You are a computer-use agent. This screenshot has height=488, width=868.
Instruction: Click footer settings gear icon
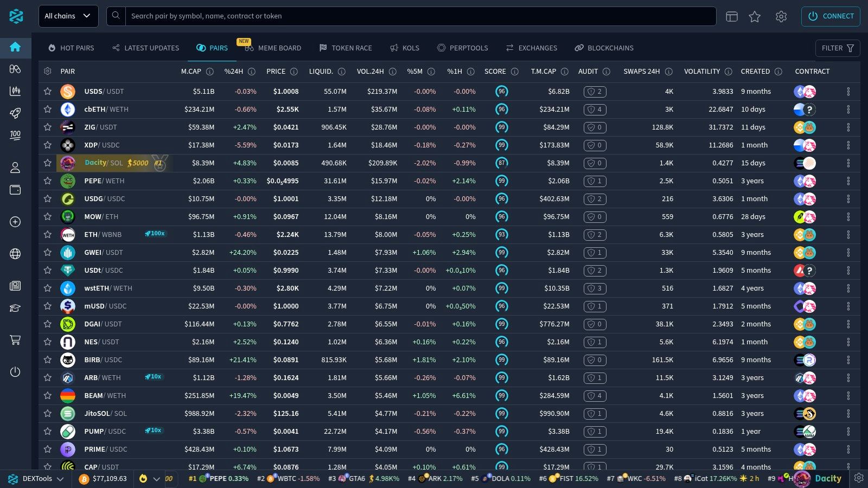pyautogui.click(x=859, y=478)
